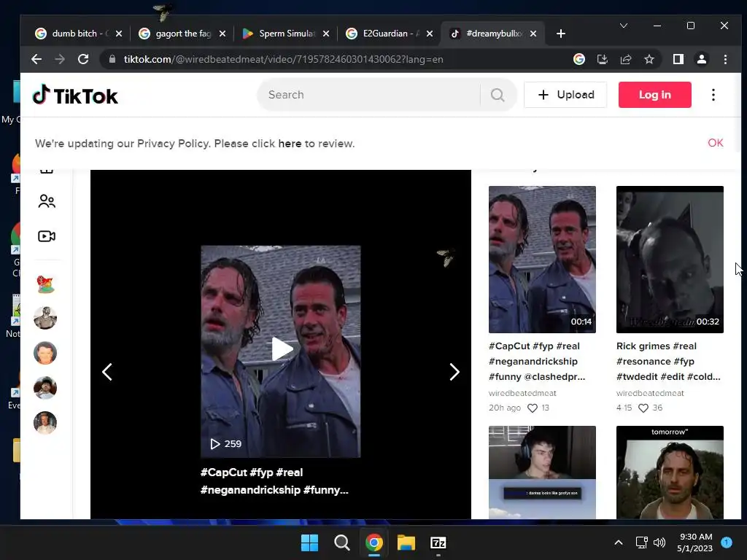Click the Chrome address bar URL
The height and width of the screenshot is (560, 747).
(284, 59)
